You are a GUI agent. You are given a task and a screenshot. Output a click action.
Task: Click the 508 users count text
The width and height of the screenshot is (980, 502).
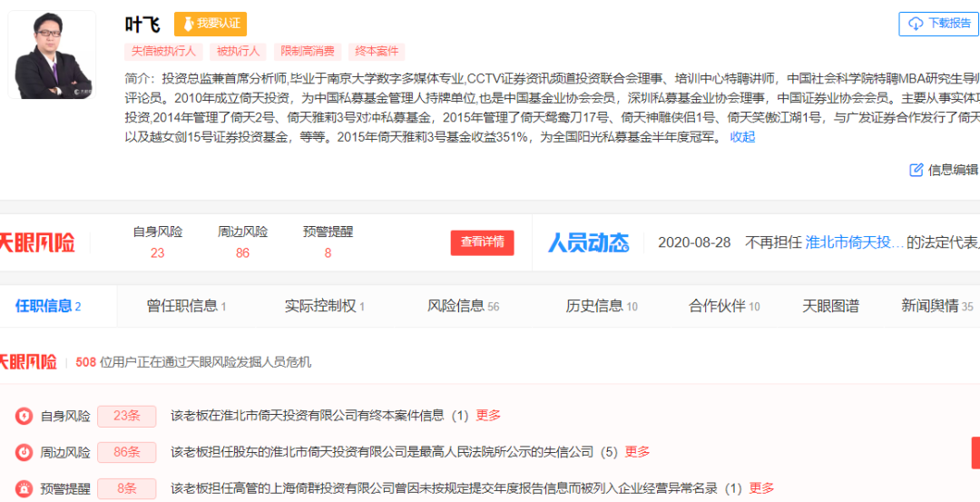pos(85,362)
